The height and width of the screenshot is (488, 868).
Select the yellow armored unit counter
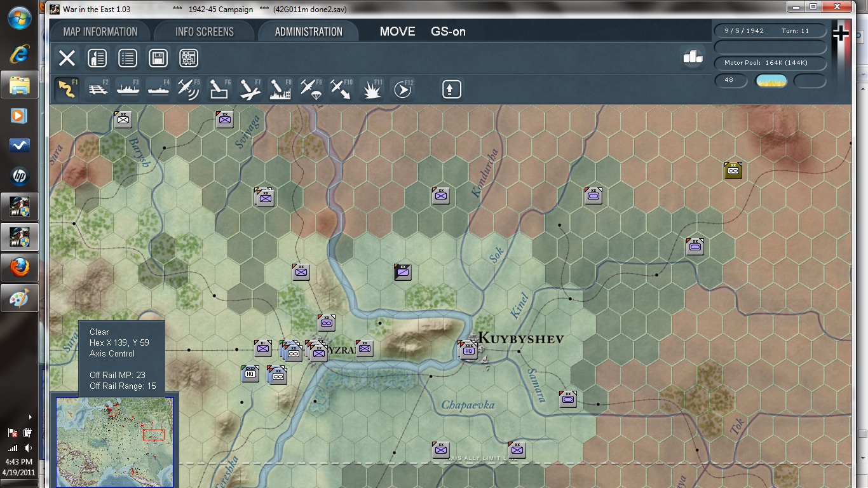coord(733,170)
